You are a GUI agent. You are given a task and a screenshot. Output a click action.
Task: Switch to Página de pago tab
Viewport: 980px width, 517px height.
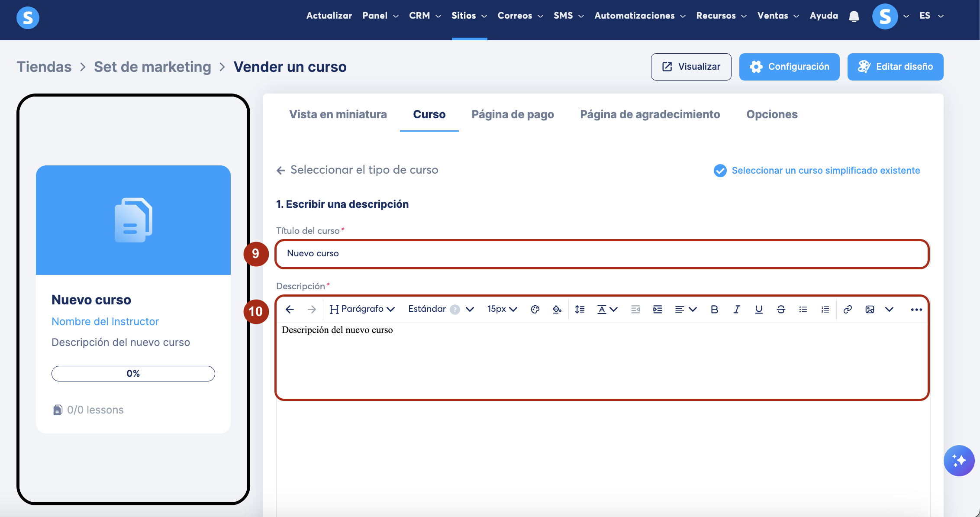[x=513, y=114]
